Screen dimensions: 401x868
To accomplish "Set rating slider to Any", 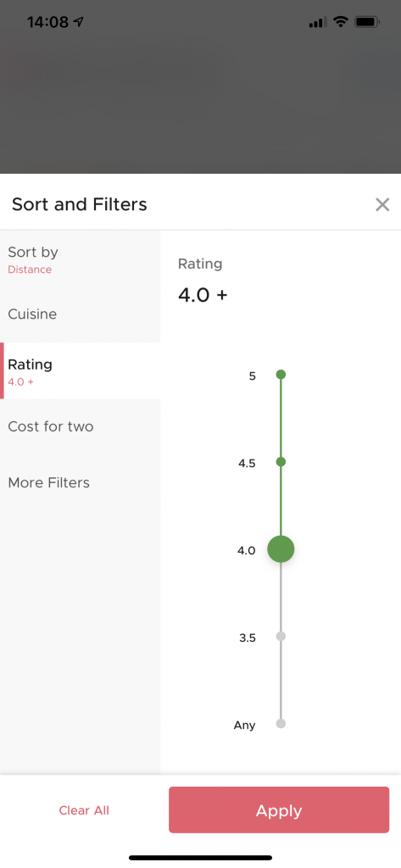I will (x=281, y=724).
